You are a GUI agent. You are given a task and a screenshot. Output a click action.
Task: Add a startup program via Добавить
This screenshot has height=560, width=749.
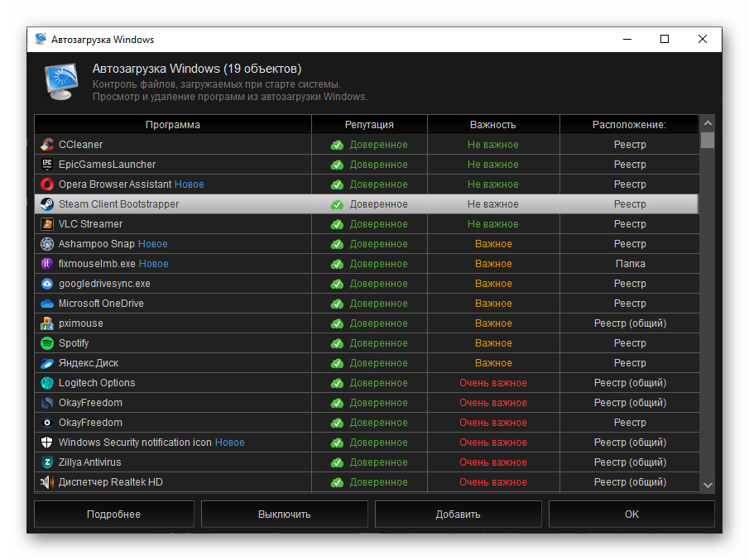(x=459, y=515)
